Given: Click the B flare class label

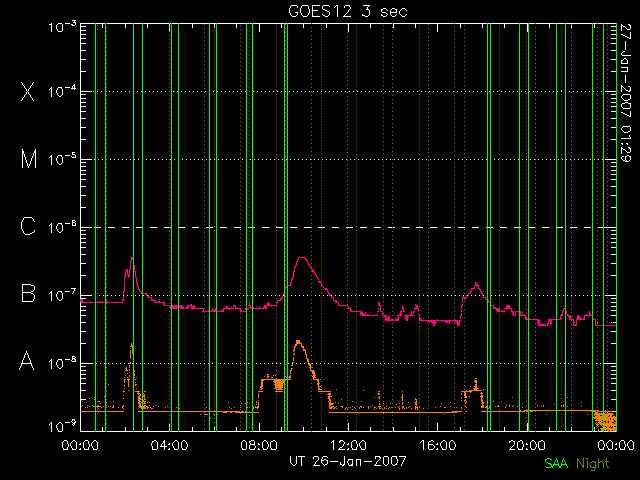Looking at the screenshot, I should coord(28,293).
